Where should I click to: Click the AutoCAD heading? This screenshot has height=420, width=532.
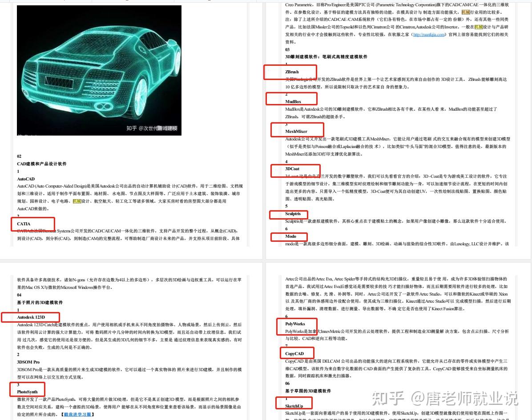pyautogui.click(x=26, y=179)
